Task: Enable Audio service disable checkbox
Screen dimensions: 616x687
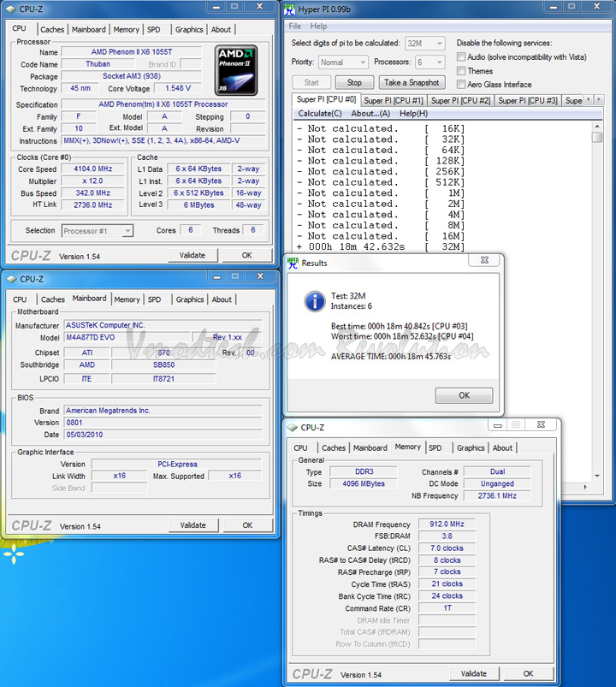Action: pyautogui.click(x=461, y=57)
